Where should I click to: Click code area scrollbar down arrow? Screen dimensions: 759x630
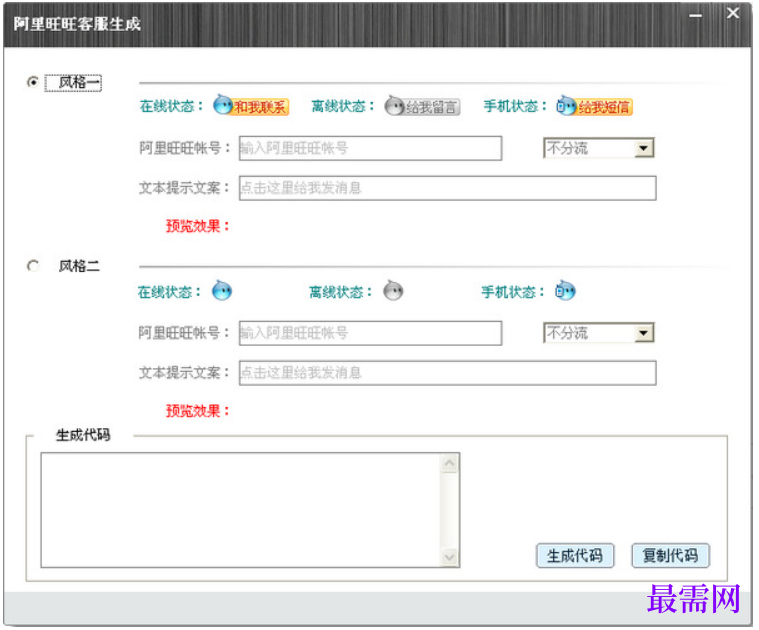click(450, 557)
